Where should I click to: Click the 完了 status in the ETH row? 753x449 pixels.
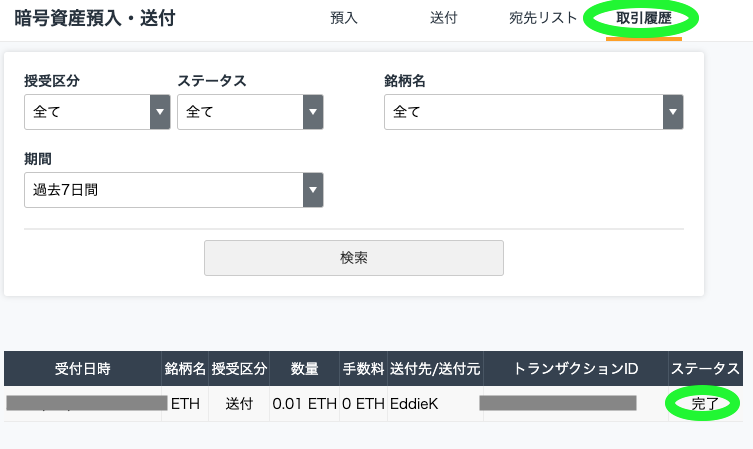704,404
